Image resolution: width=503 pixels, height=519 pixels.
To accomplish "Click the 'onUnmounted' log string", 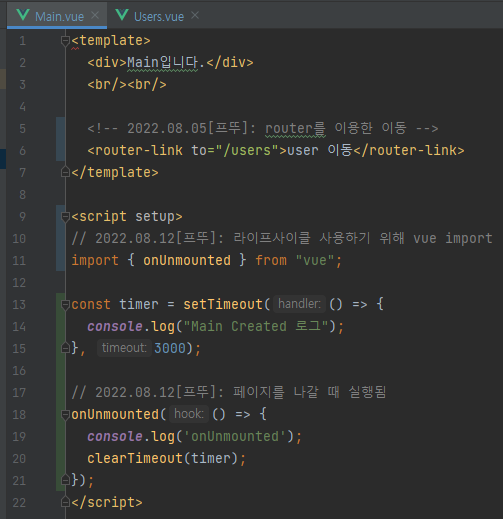I will pyautogui.click(x=235, y=436).
